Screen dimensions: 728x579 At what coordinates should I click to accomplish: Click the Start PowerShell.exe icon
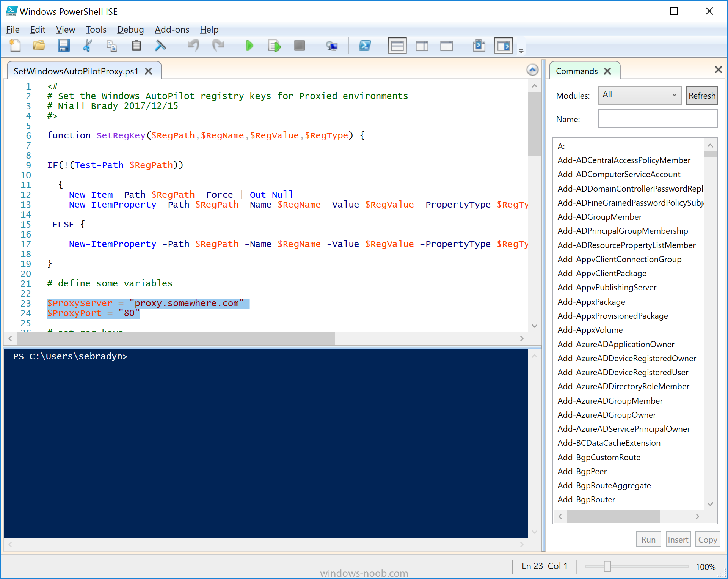(x=365, y=46)
